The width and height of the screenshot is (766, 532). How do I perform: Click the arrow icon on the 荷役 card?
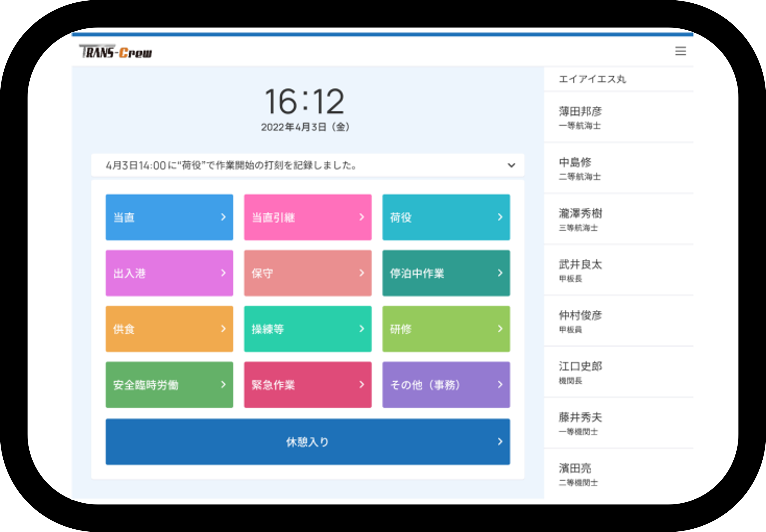tap(500, 217)
